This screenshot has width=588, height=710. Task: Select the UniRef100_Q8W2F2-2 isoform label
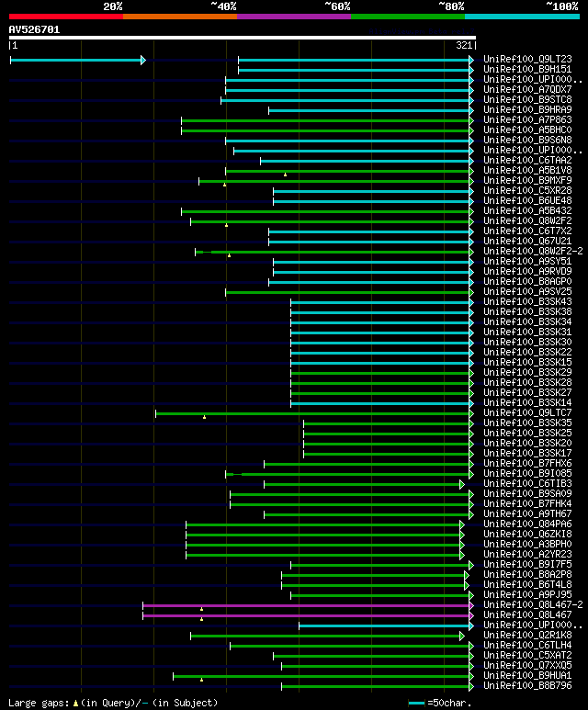(533, 251)
